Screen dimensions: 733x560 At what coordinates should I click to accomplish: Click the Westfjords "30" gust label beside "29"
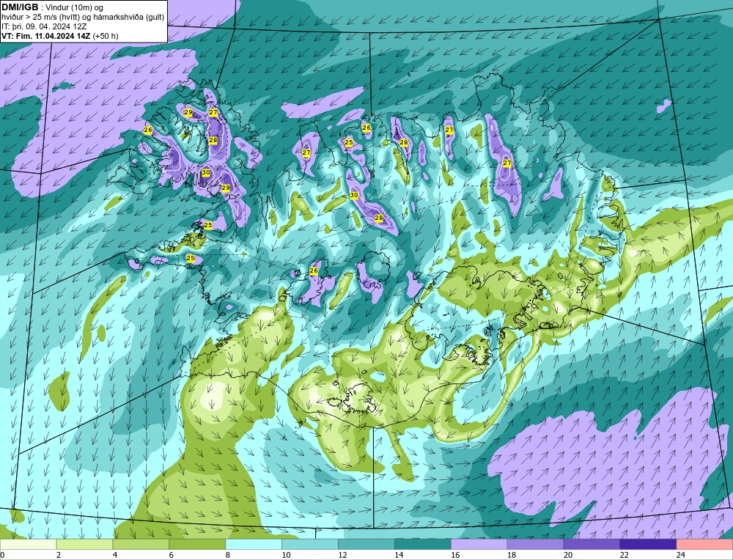(206, 172)
